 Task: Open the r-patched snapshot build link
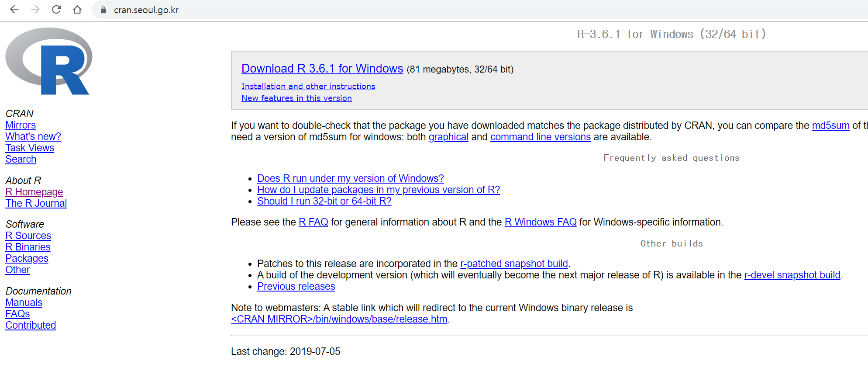pos(514,264)
